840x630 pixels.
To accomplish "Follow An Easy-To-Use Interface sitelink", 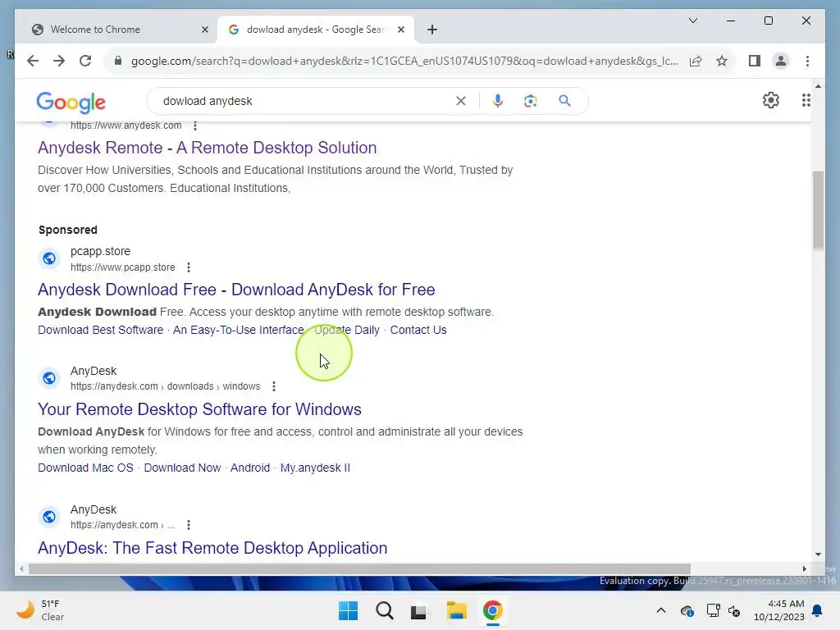I will pos(238,330).
